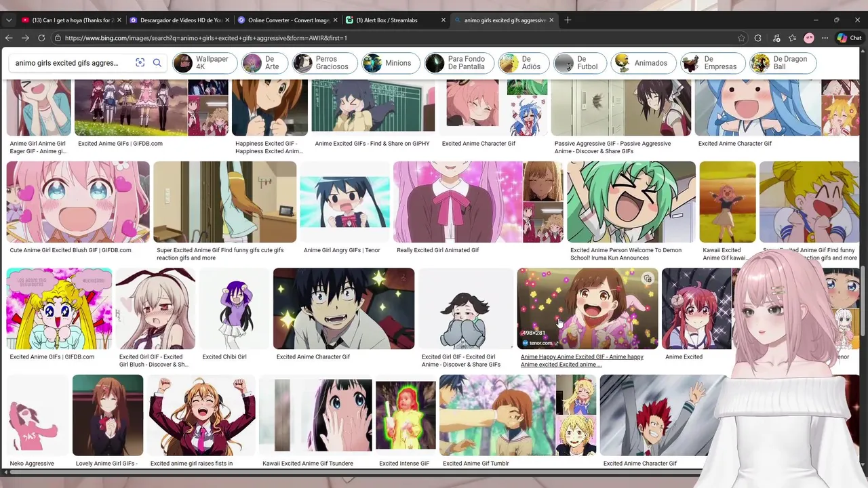Select the De Empresas suggestion chip
The width and height of the screenshot is (868, 488).
point(712,63)
